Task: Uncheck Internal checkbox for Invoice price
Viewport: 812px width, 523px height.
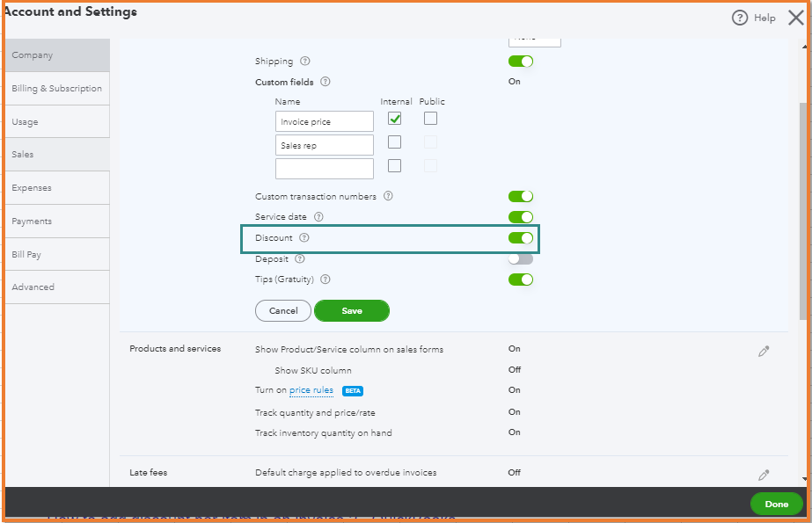Action: (394, 119)
